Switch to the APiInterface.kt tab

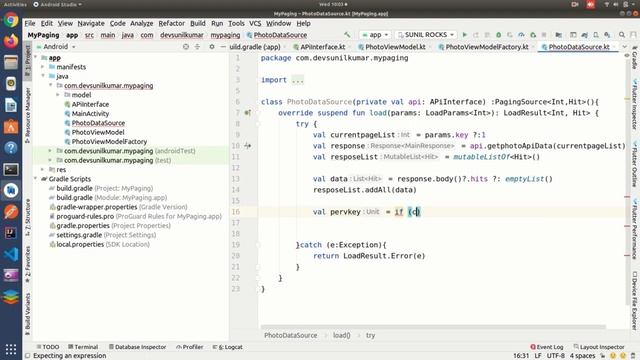(322, 47)
